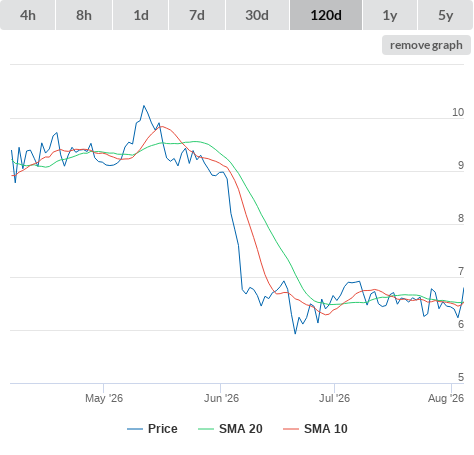Click the remove graph button
The width and height of the screenshot is (474, 455).
pos(426,45)
